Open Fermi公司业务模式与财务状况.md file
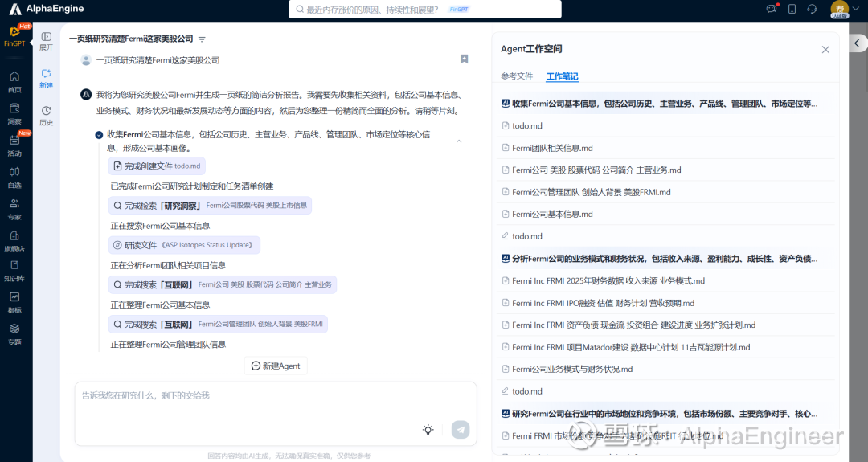The image size is (868, 462). pyautogui.click(x=666, y=369)
